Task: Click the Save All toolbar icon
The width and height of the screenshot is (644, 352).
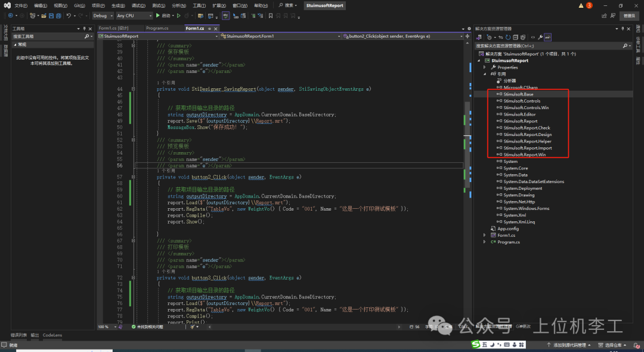Action: point(58,16)
